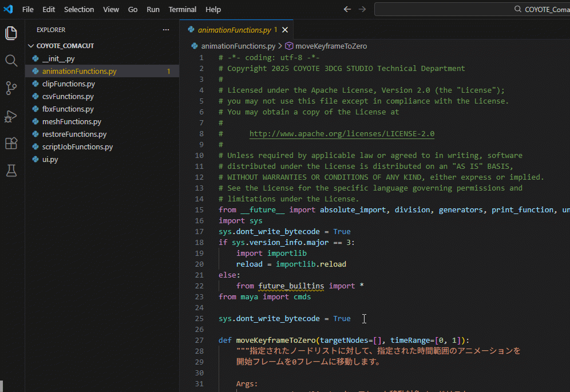Image resolution: width=570 pixels, height=392 pixels.
Task: Click moveKeyframeToZero breadcrumb symbol
Action: (x=331, y=46)
